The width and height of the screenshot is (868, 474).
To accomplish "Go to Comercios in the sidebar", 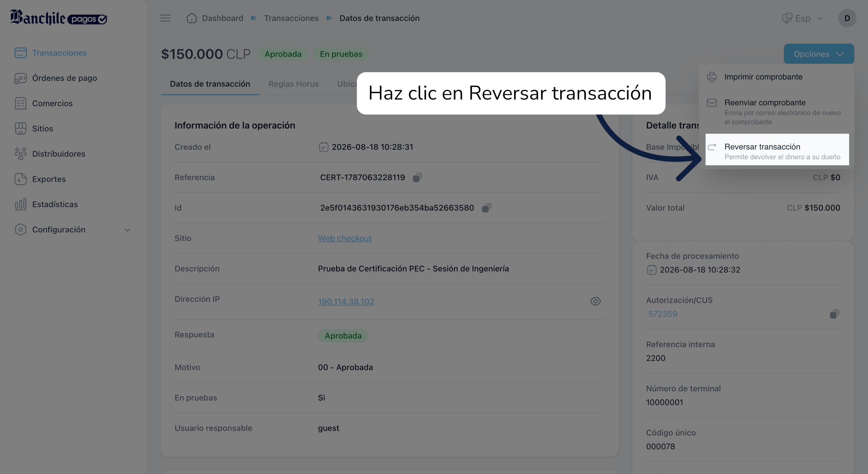I will pos(43,103).
